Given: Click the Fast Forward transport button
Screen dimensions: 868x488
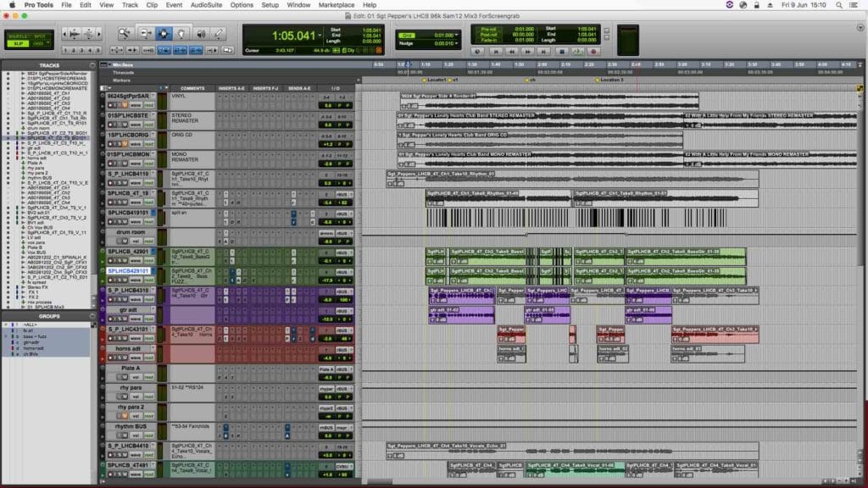Looking at the screenshot, I should (527, 52).
